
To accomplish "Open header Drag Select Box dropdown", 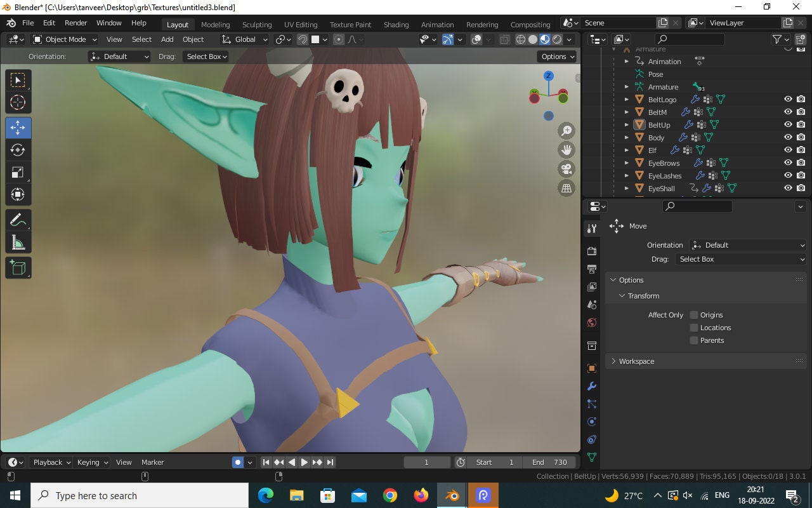I will pos(206,57).
